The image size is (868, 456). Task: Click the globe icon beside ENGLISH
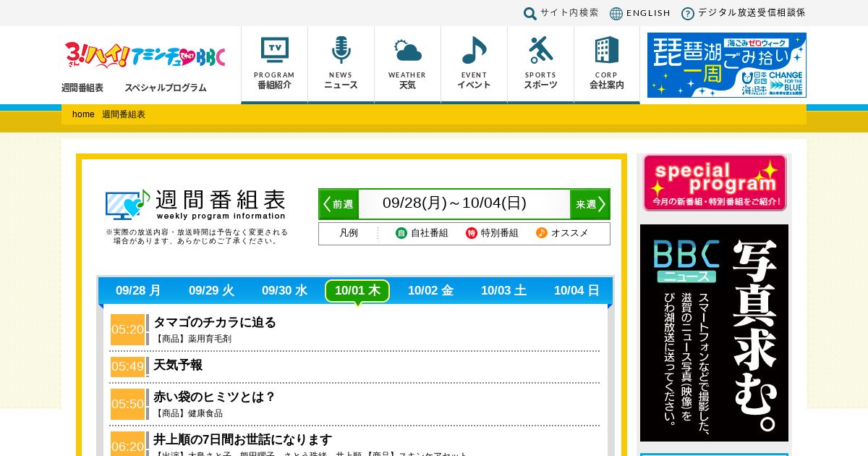pyautogui.click(x=616, y=14)
